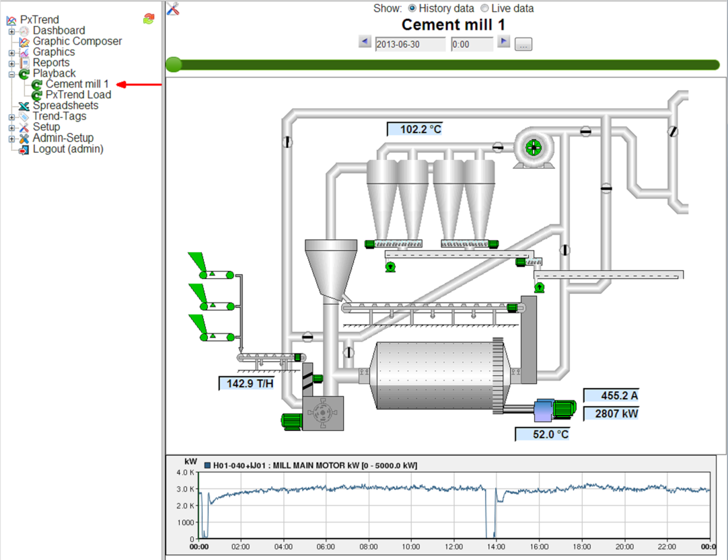
Task: Click the Logout door icon
Action: [x=24, y=149]
